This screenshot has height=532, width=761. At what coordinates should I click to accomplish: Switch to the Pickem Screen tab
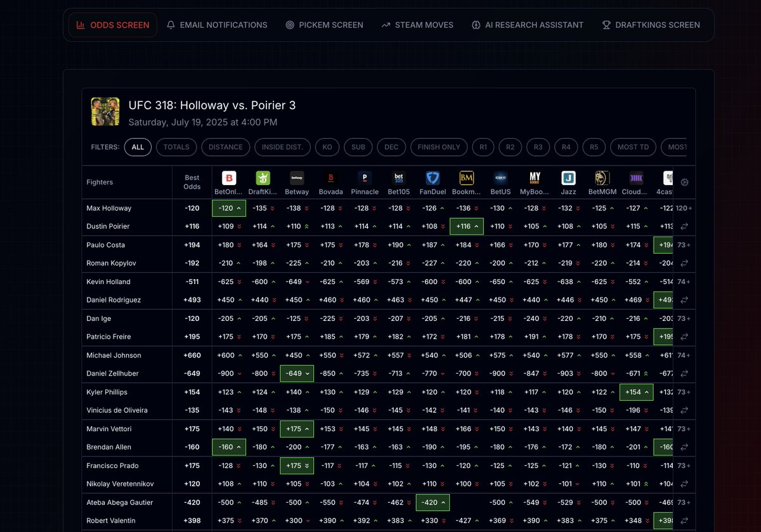[324, 25]
